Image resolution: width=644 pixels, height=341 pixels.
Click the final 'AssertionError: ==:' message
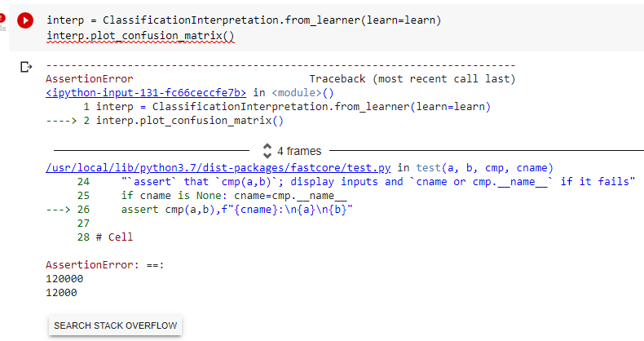[99, 265]
